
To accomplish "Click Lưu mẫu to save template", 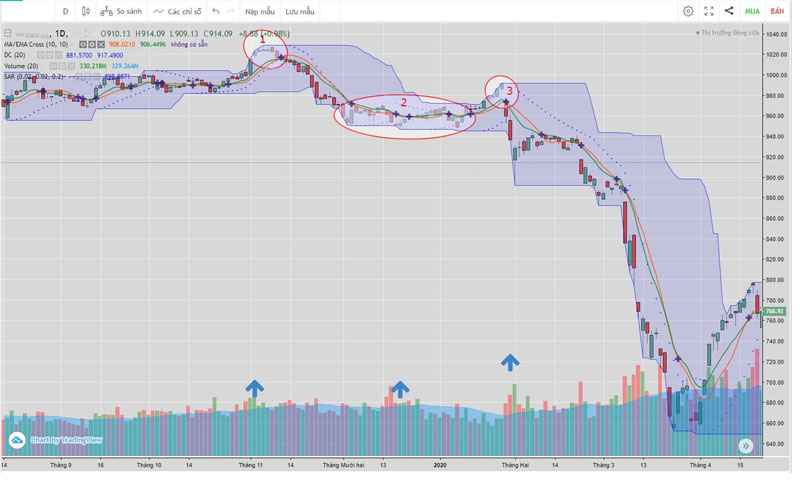I will pyautogui.click(x=299, y=11).
